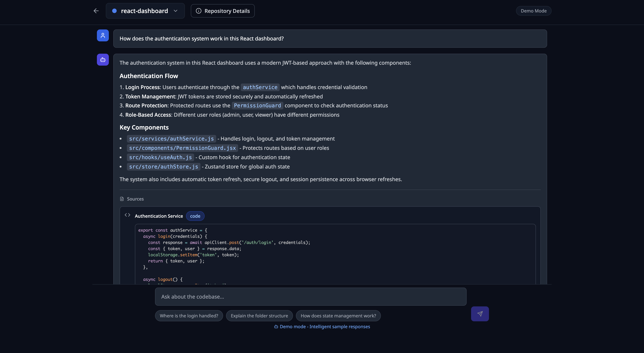Click the code tag badge
The width and height of the screenshot is (644, 353).
click(195, 216)
